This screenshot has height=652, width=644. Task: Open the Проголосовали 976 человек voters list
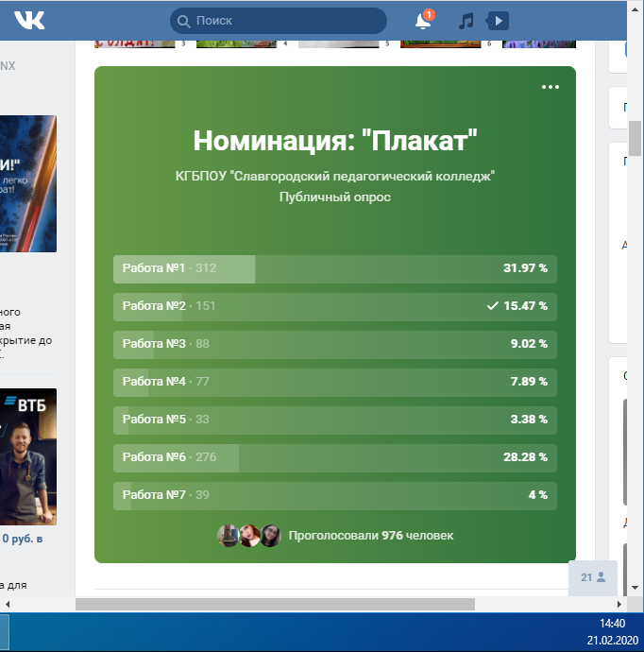(x=370, y=536)
